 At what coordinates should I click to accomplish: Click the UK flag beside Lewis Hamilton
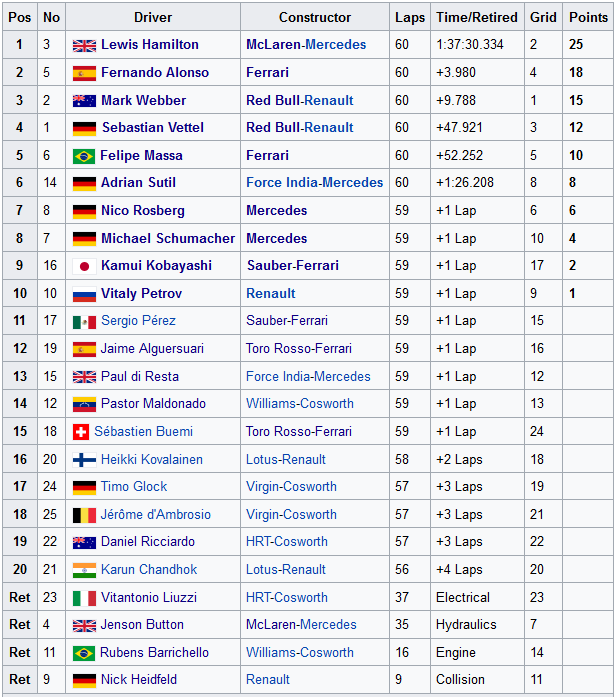click(x=84, y=45)
